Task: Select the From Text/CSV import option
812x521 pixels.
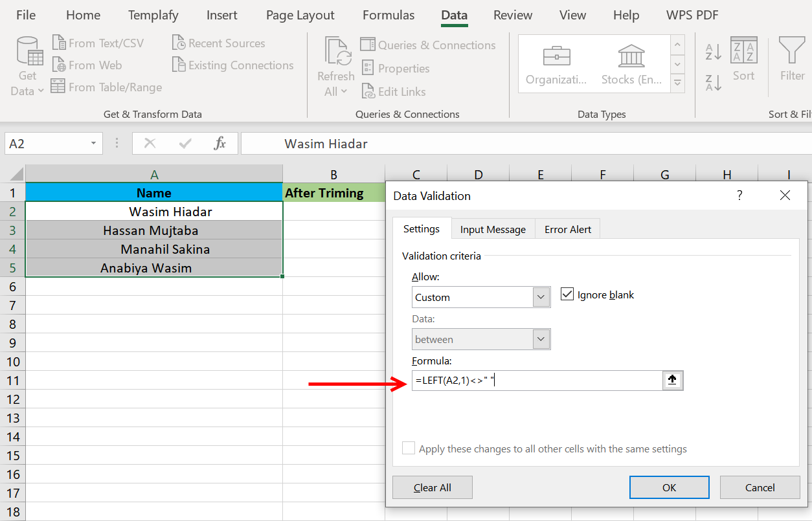Action: (x=98, y=43)
